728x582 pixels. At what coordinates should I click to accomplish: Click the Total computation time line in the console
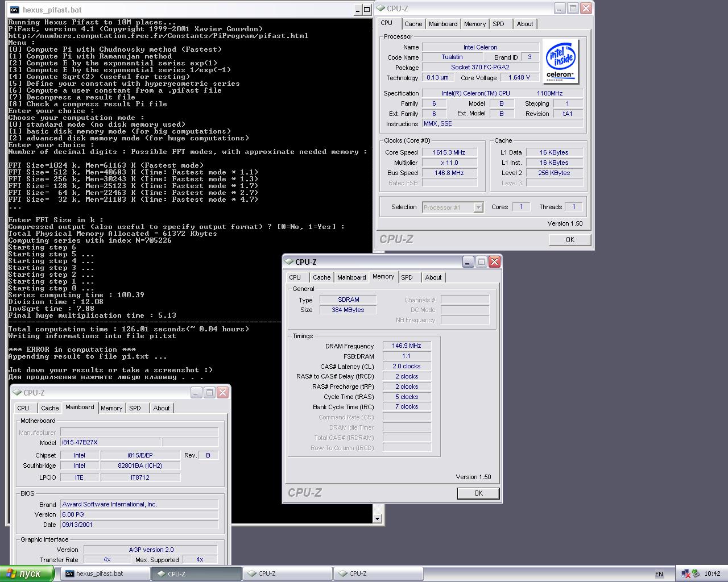[x=129, y=329]
